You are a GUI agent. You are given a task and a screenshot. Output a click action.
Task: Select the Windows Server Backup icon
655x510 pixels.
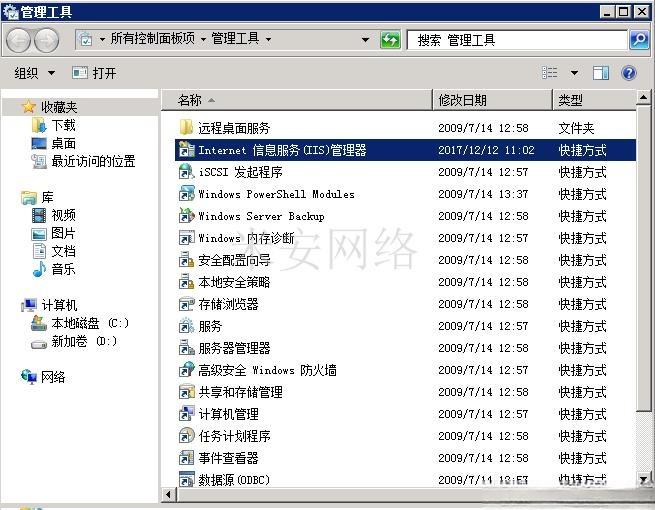pyautogui.click(x=186, y=216)
